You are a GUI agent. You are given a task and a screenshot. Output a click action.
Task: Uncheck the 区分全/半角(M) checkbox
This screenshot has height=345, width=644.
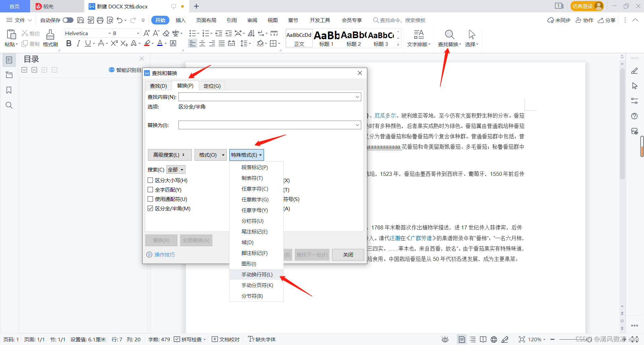point(150,208)
